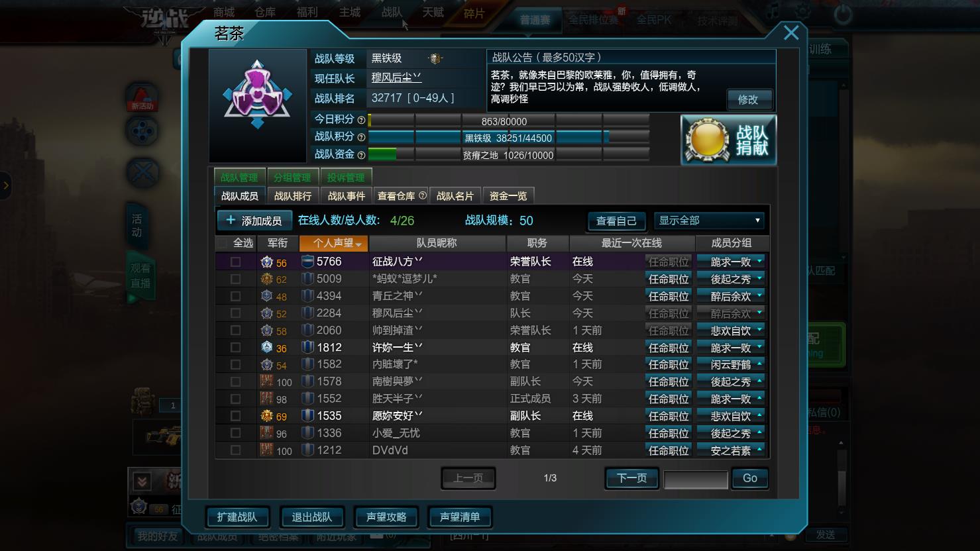This screenshot has height=551, width=980.
Task: Tick the 全选 select-all checkbox
Action: click(225, 243)
